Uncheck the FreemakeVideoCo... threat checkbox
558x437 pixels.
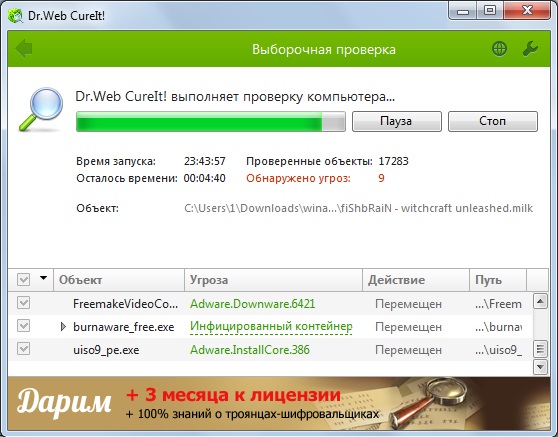tap(23, 303)
